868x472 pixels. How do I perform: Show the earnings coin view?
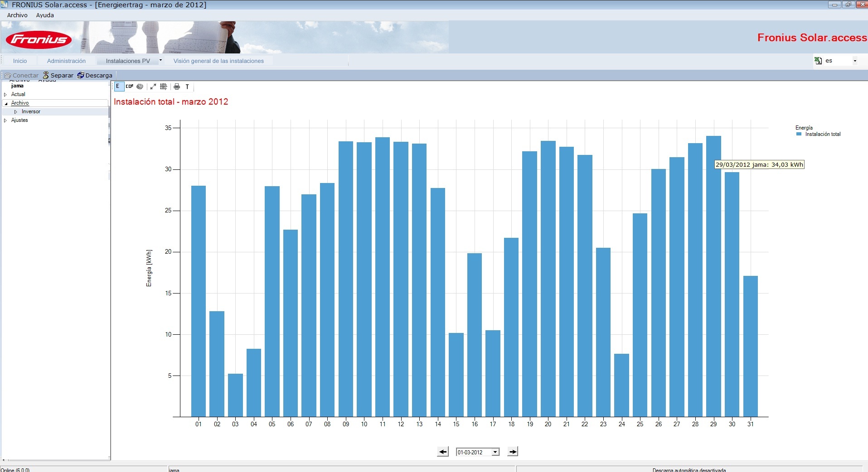[140, 87]
